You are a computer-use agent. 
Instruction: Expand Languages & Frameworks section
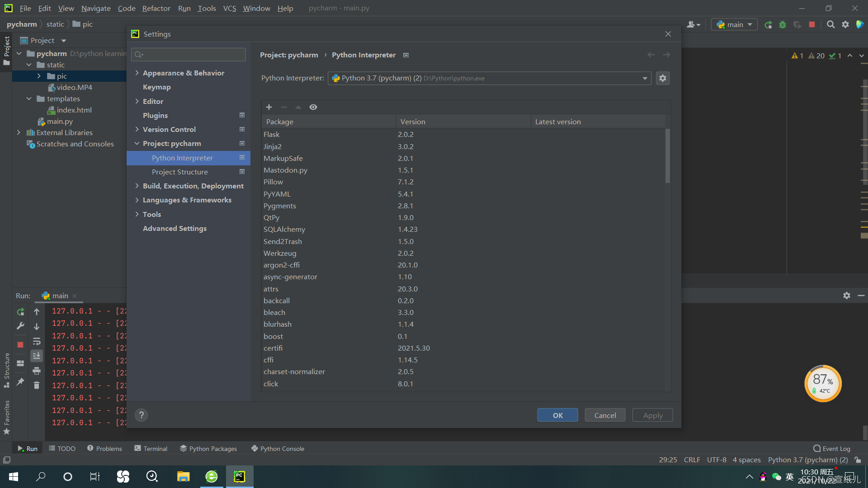click(x=137, y=200)
